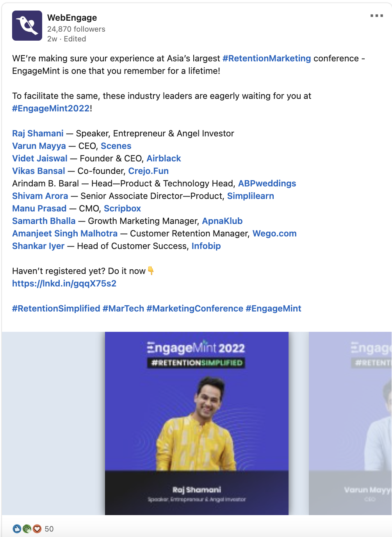The image size is (392, 537).
Task: View the 50 reactions count
Action: click(x=49, y=529)
